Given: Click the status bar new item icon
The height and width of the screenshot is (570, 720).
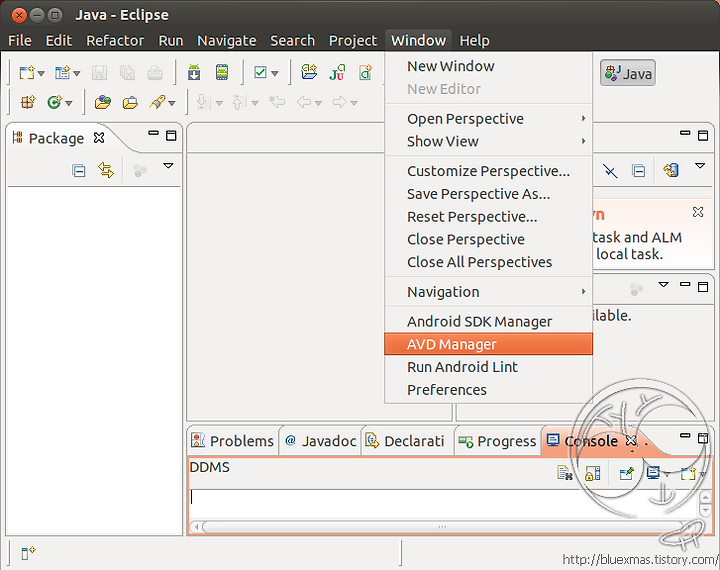Looking at the screenshot, I should [x=28, y=553].
